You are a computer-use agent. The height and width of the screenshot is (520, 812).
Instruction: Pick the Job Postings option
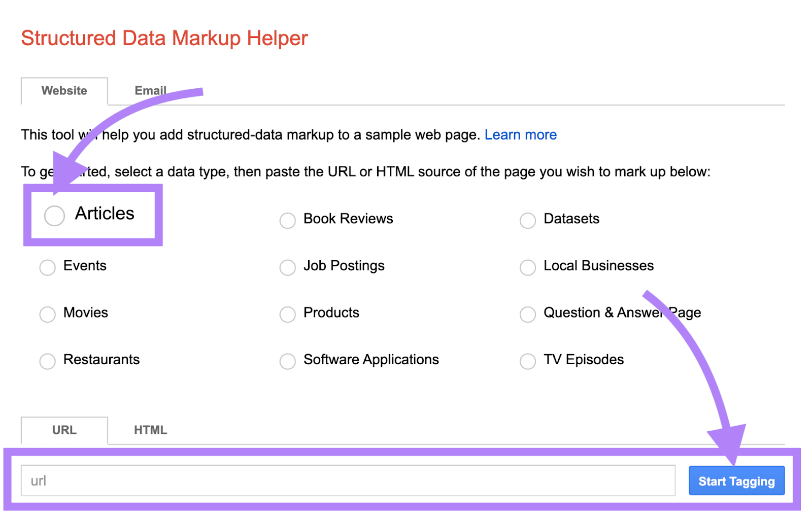pyautogui.click(x=287, y=267)
